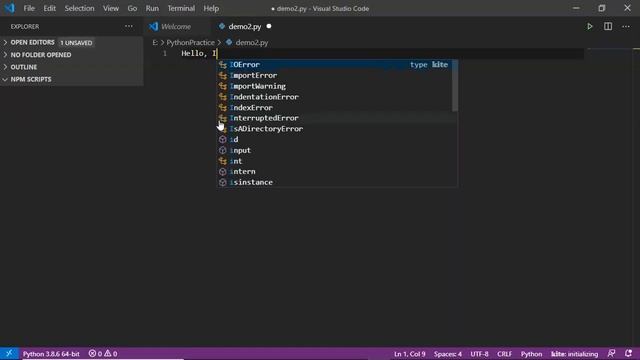
Task: Switch to the Welcome tab
Action: [176, 27]
